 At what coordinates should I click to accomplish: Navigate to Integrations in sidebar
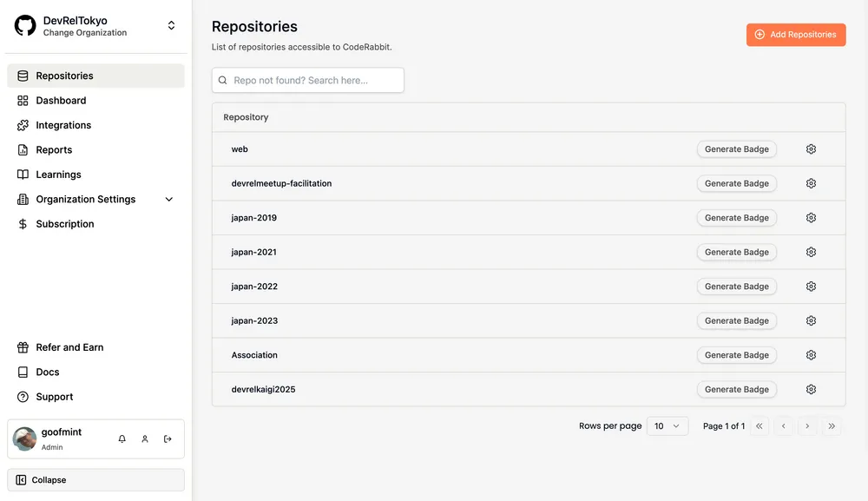click(63, 125)
